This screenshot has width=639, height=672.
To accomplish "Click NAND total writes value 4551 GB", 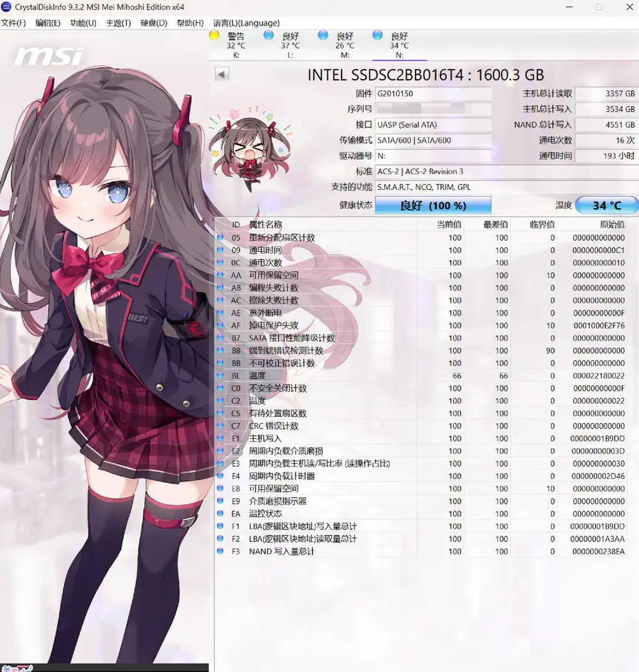I will (607, 124).
